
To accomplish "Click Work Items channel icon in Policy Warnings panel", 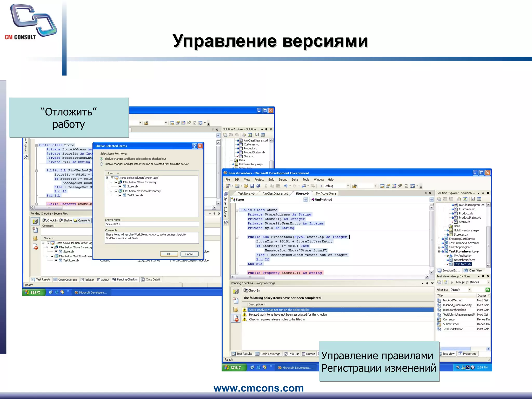I will (x=236, y=301).
